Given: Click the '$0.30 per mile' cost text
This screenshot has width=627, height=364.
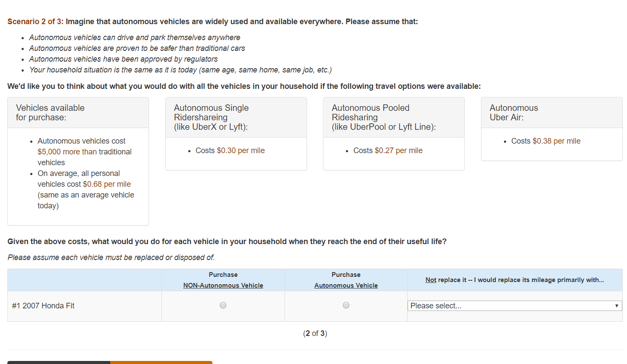Looking at the screenshot, I should coord(241,151).
